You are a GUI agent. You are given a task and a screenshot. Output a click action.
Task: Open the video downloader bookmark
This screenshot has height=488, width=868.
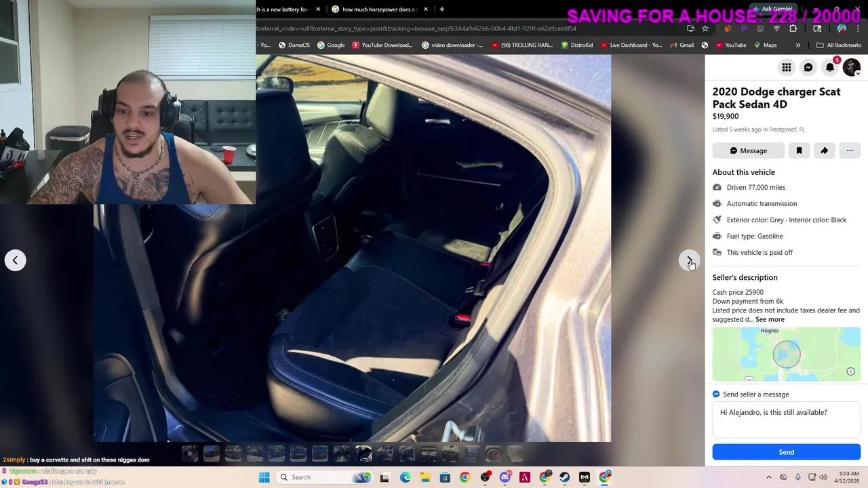click(452, 45)
